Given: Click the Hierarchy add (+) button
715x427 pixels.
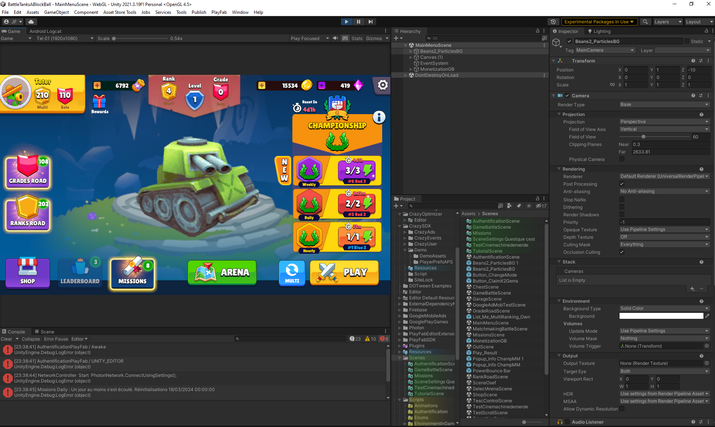Looking at the screenshot, I should 397,38.
